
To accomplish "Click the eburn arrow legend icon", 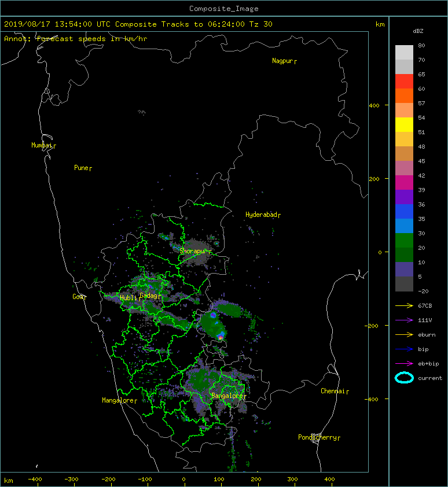I will pyautogui.click(x=404, y=334).
